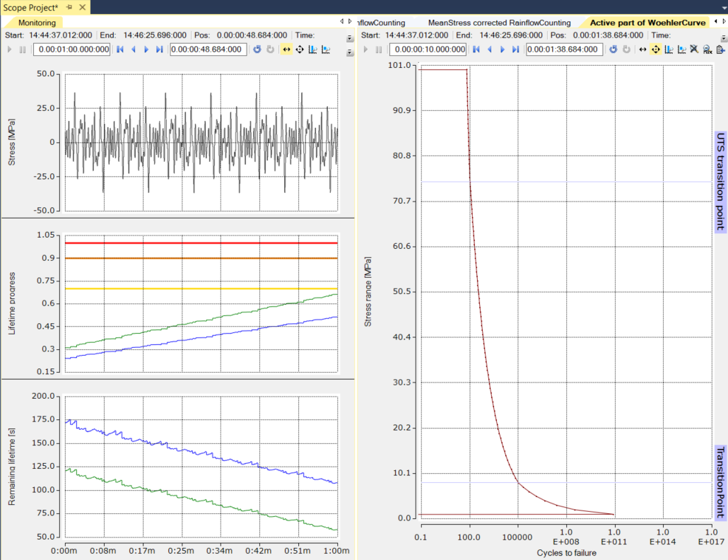Toggle horizontal zoom mode in Monitoring toolbar
Viewport: 728px width, 560px height.
[286, 49]
